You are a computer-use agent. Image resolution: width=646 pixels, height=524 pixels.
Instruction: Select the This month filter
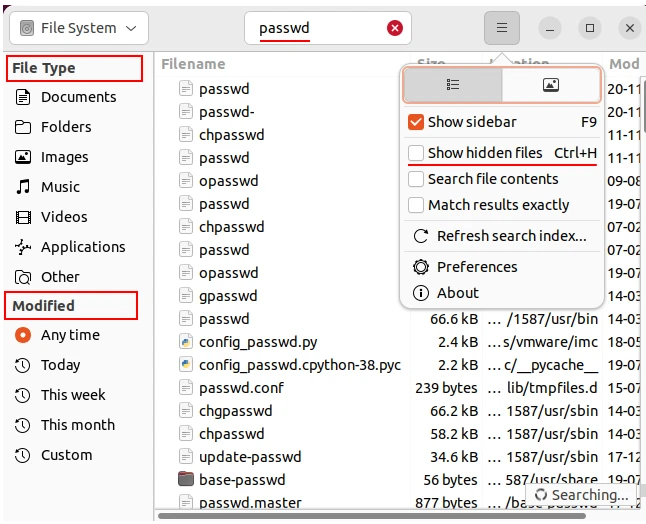(65, 425)
